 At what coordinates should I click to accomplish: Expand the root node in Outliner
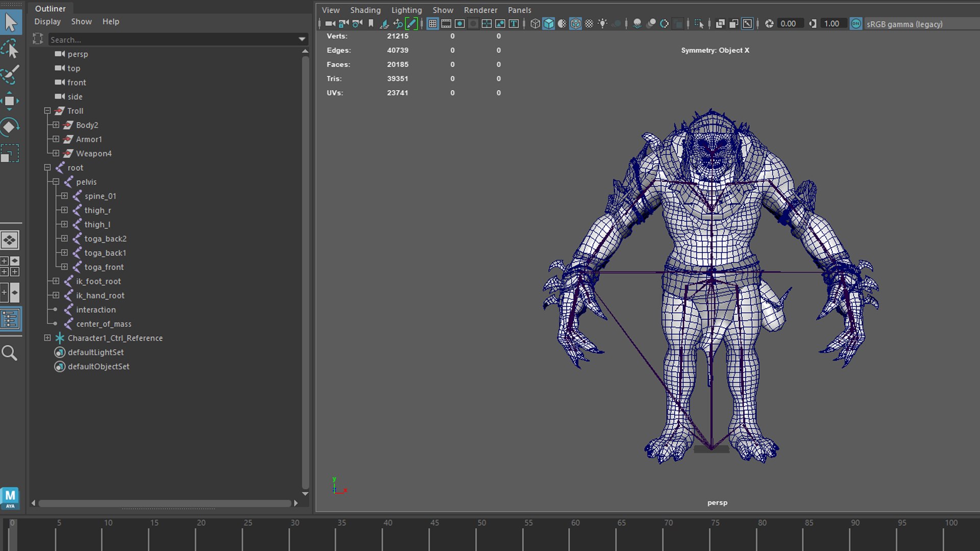click(x=47, y=167)
